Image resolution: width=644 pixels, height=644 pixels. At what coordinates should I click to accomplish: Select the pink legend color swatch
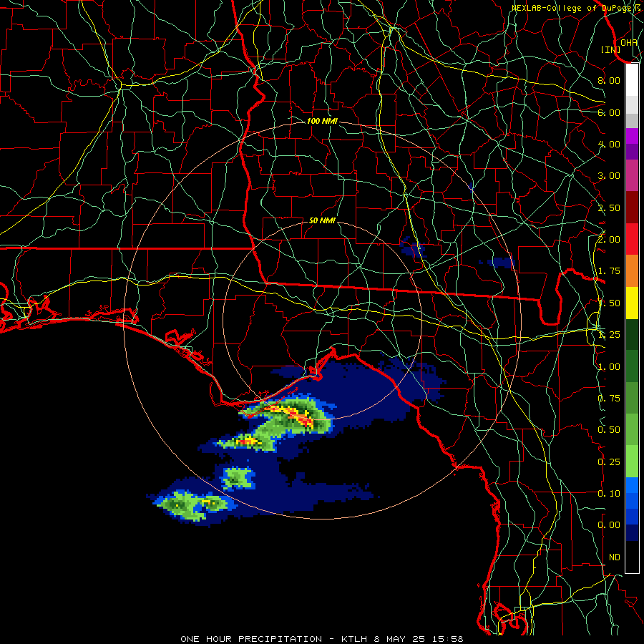point(632,176)
